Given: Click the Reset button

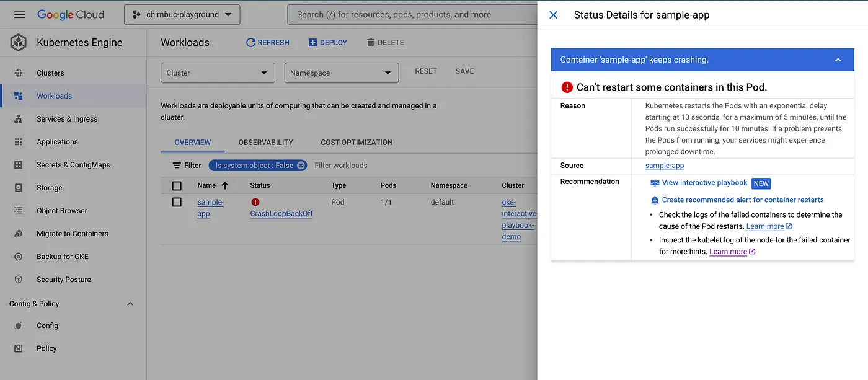Looking at the screenshot, I should [426, 71].
